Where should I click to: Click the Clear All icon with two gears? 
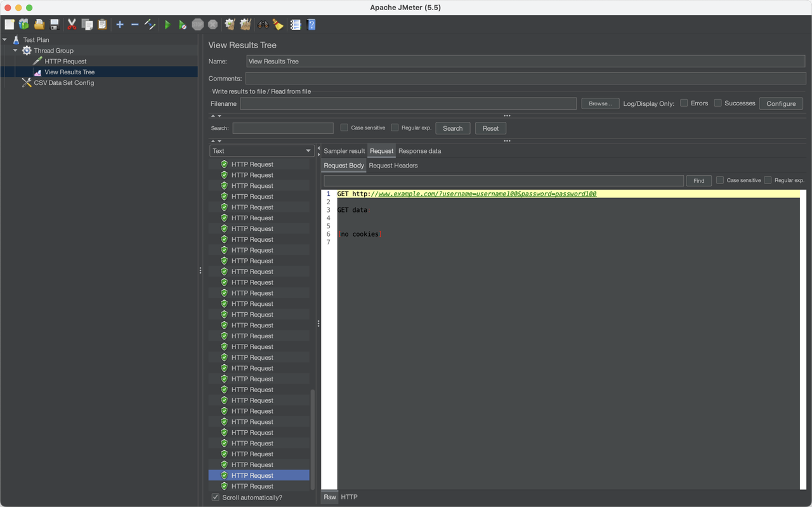click(x=246, y=25)
